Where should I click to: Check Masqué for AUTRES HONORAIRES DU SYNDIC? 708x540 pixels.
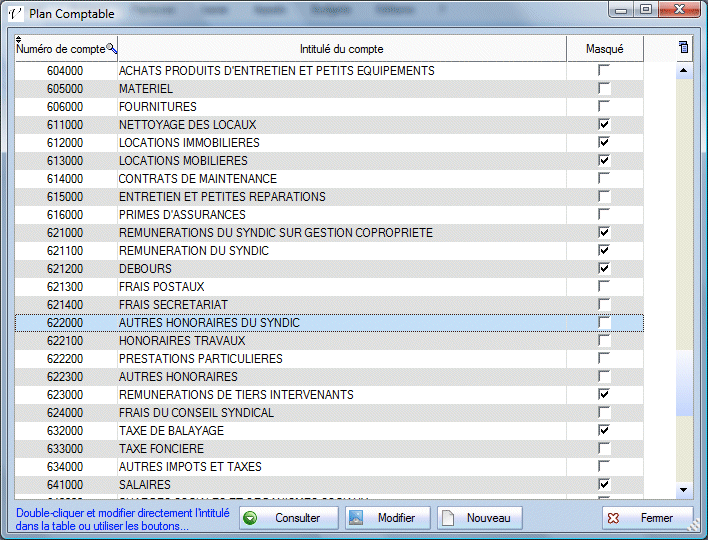pyautogui.click(x=604, y=323)
